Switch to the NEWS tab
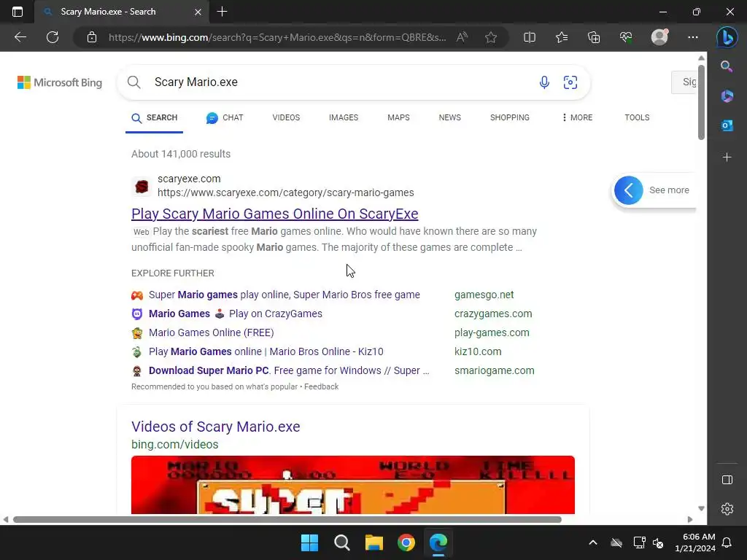This screenshot has height=560, width=747. (449, 117)
